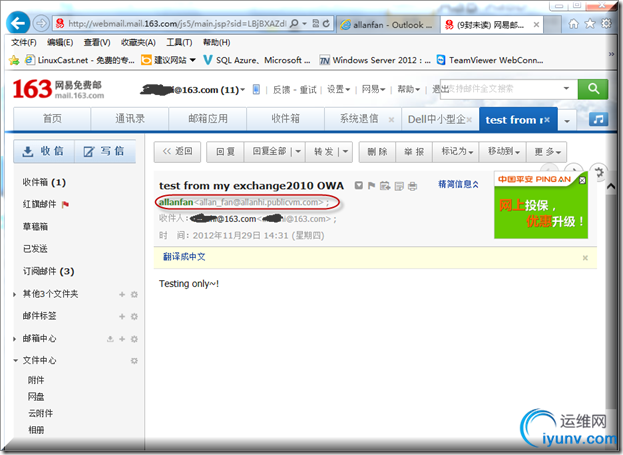Expand the 其他3个文件夹 tree
The width and height of the screenshot is (623, 455).
pyautogui.click(x=15, y=294)
